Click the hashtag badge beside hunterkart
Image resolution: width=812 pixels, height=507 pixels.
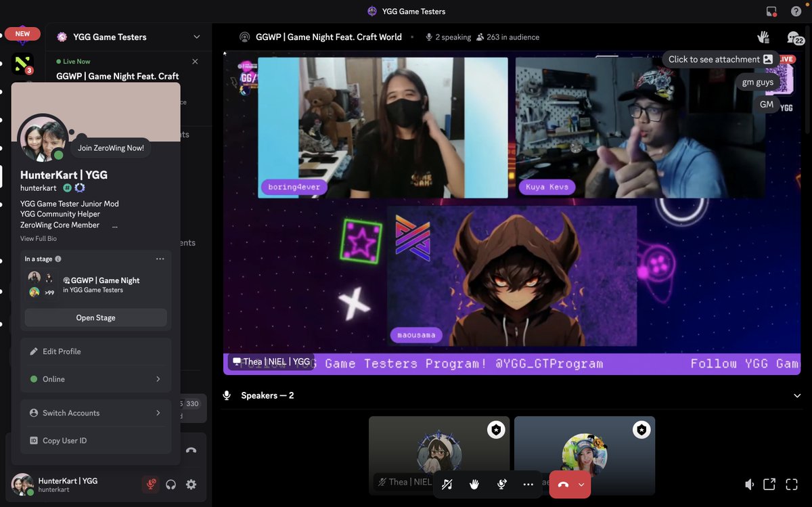67,188
